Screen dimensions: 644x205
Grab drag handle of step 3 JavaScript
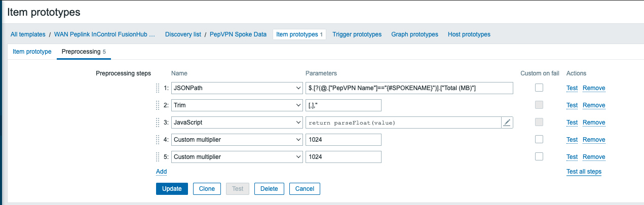pyautogui.click(x=158, y=122)
